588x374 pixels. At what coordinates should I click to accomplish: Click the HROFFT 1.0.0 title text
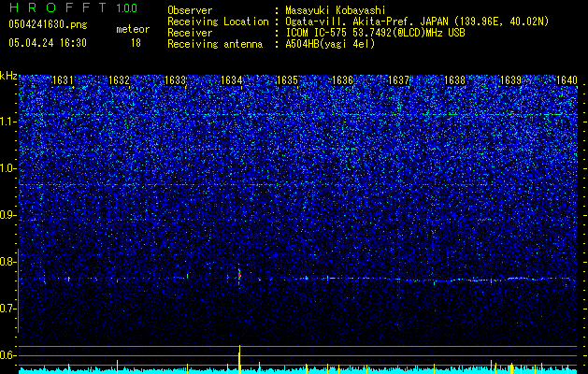pyautogui.click(x=73, y=7)
